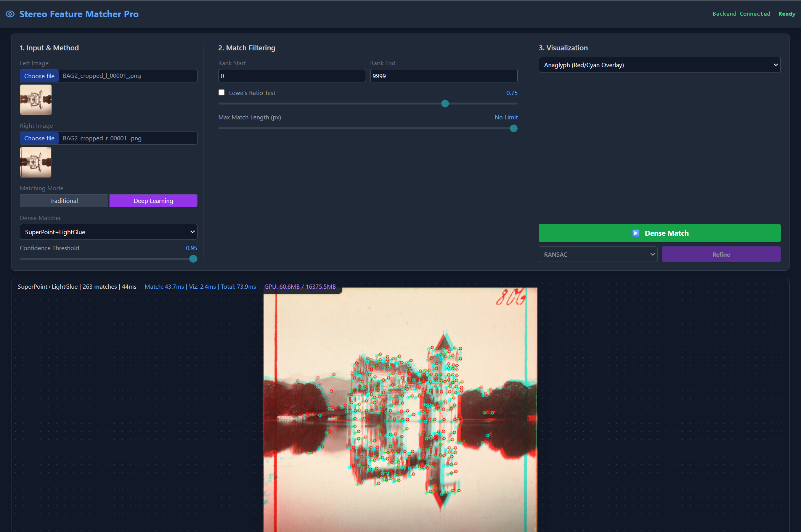The height and width of the screenshot is (532, 801).
Task: Click the 0.75 ratio test value
Action: pyautogui.click(x=512, y=93)
